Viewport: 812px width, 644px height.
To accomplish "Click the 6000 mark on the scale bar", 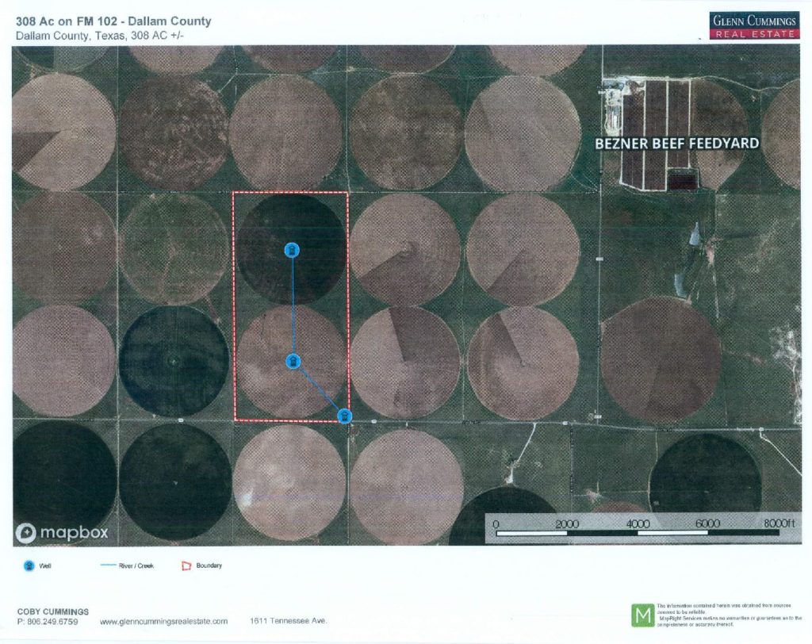I will [707, 523].
